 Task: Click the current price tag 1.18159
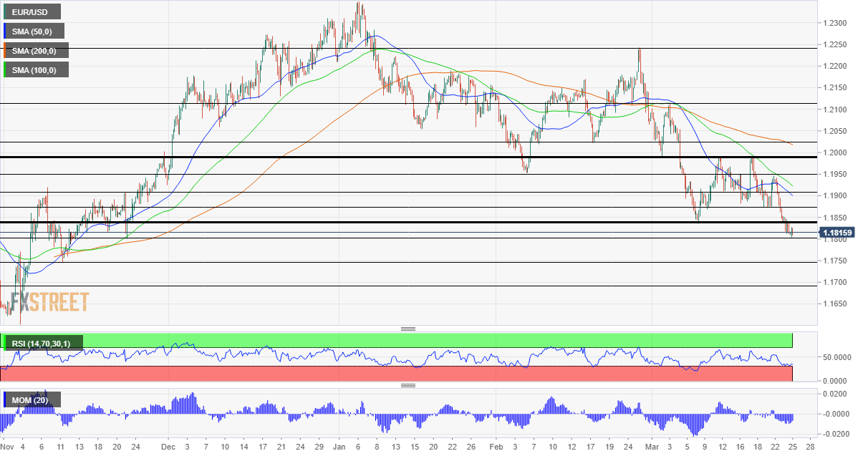[836, 233]
